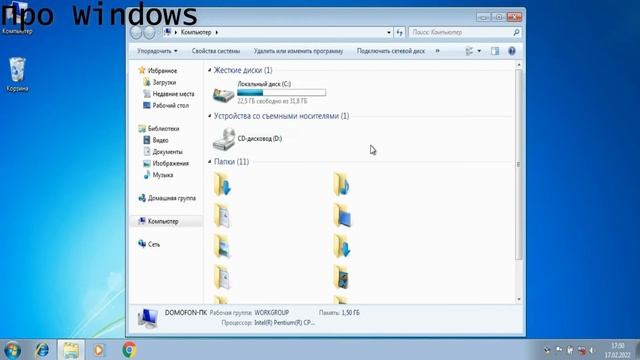Click Подключить сетевой диск button

[391, 51]
